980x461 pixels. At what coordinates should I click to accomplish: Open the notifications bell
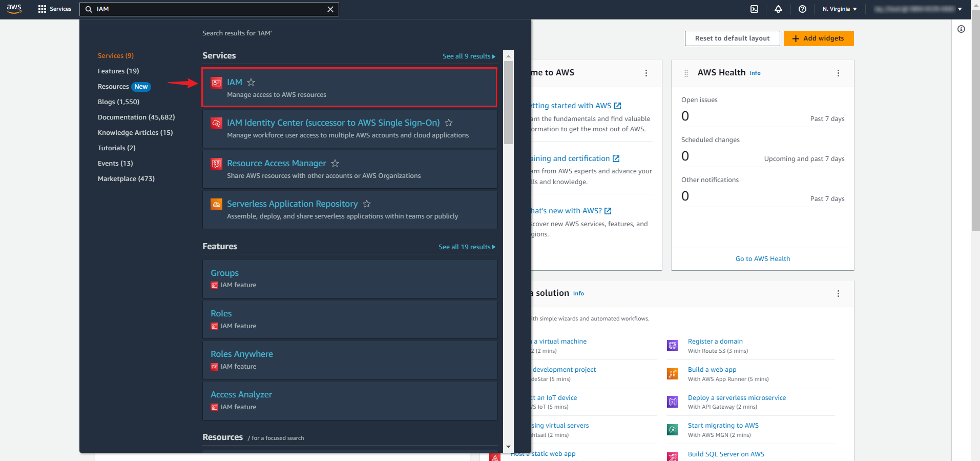778,9
